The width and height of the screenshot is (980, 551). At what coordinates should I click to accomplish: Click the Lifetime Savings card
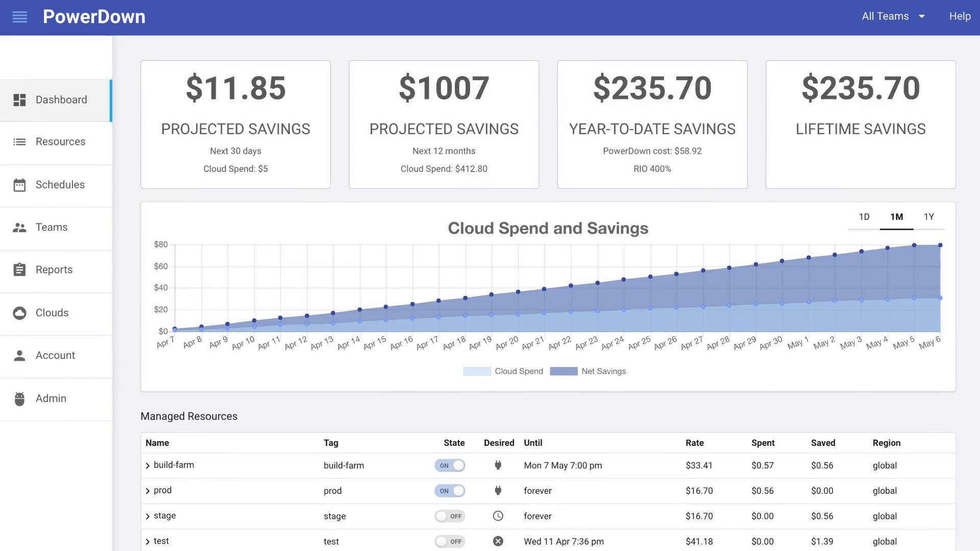coord(861,124)
